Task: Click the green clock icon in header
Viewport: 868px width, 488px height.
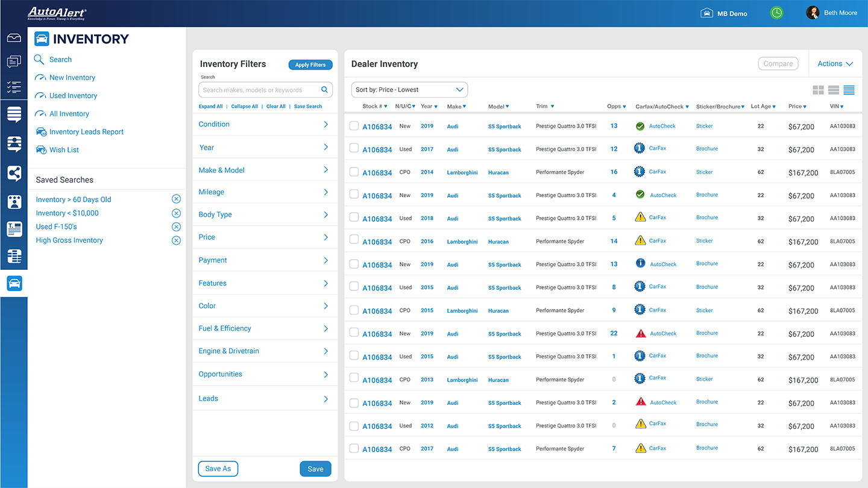Action: [x=777, y=13]
